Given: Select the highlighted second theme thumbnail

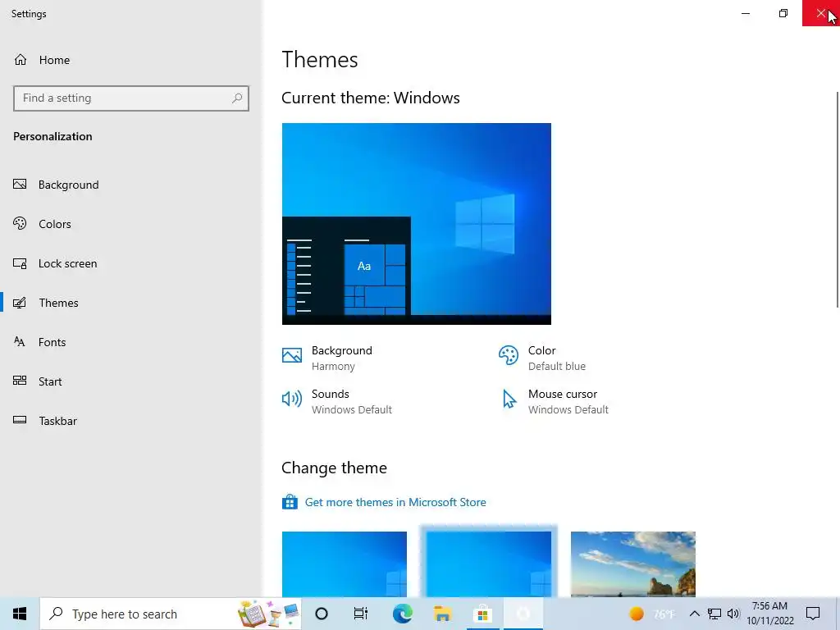Looking at the screenshot, I should pos(489,564).
